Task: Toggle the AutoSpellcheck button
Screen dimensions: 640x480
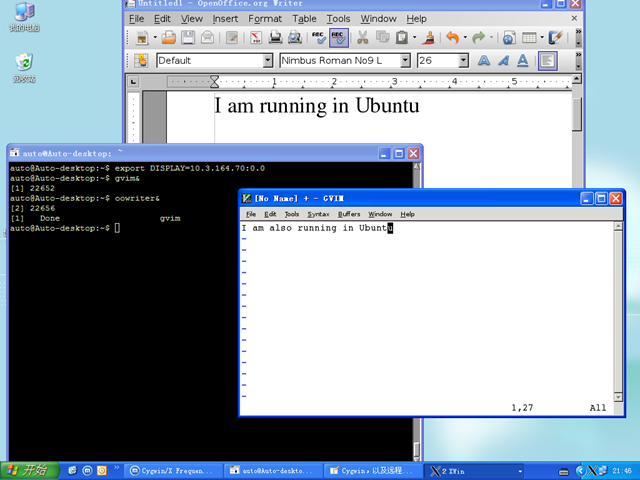Action: [339, 38]
